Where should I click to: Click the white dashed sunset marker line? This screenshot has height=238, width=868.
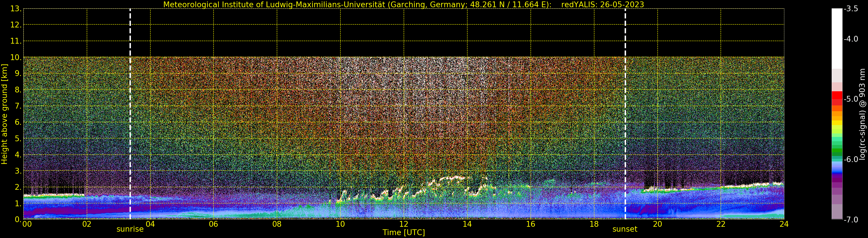point(625,114)
